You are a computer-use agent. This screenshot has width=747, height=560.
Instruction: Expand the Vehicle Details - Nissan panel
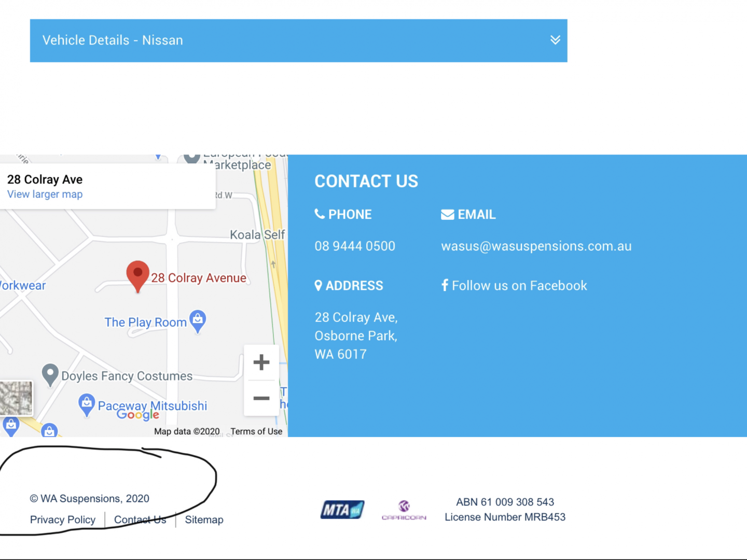click(x=298, y=40)
